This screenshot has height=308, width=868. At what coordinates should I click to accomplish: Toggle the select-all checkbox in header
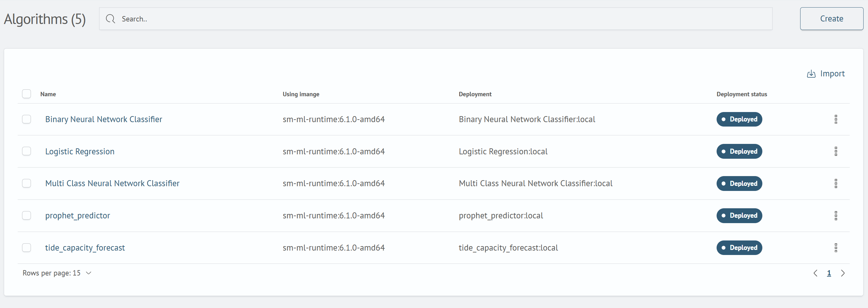point(26,94)
